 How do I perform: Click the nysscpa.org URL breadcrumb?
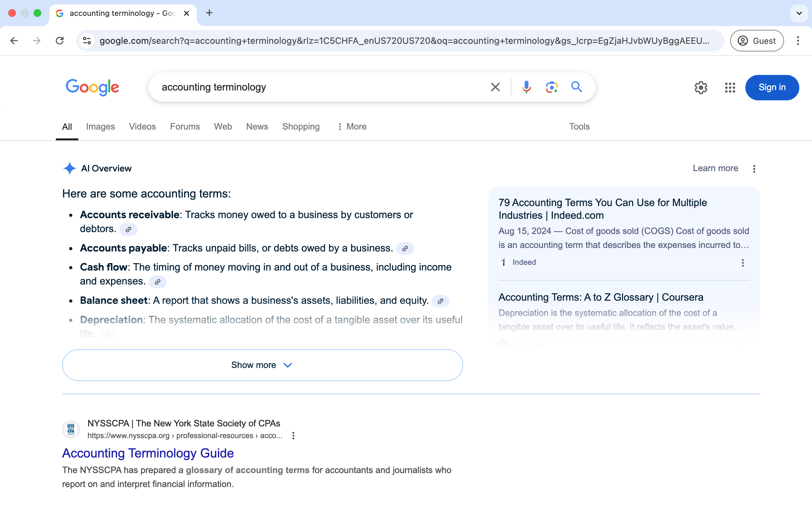pos(185,436)
